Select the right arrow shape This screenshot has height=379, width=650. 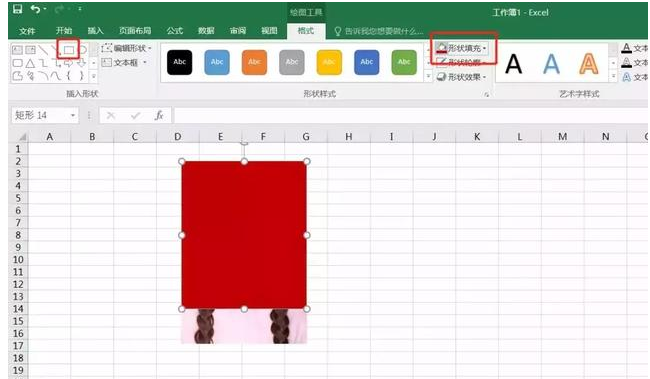(x=69, y=63)
